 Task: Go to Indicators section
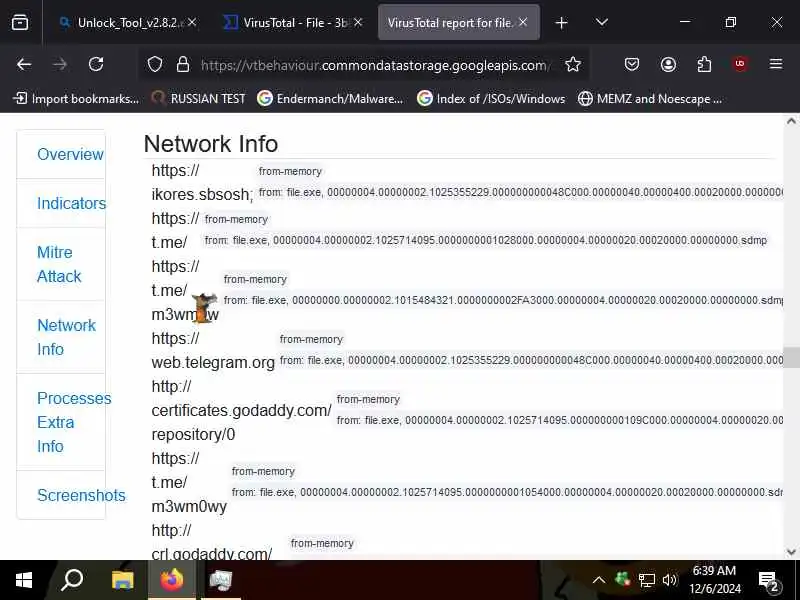click(x=71, y=203)
